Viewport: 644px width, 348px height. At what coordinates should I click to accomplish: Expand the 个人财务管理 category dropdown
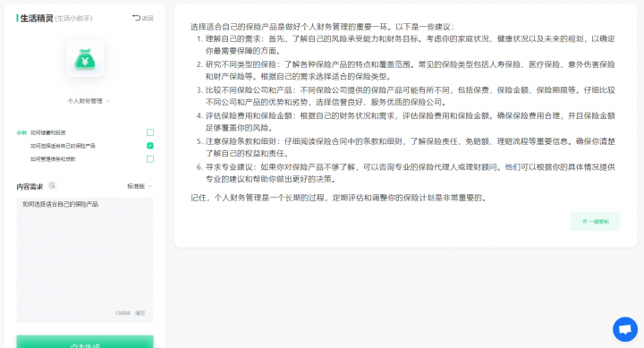point(89,101)
